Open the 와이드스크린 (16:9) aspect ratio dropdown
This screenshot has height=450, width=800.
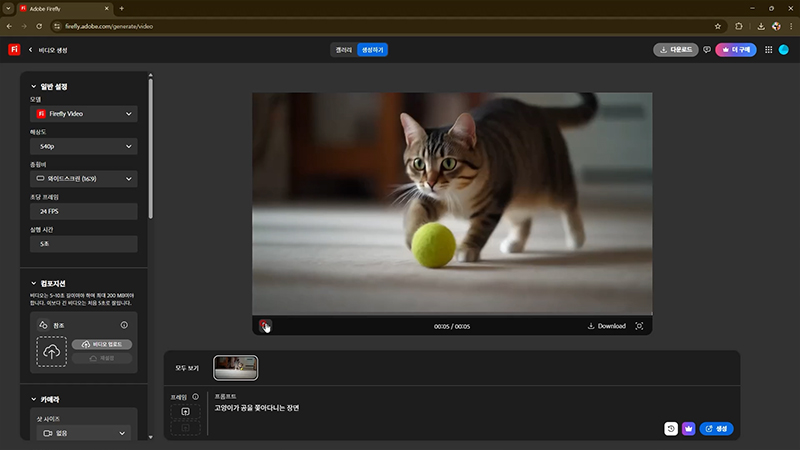point(84,179)
